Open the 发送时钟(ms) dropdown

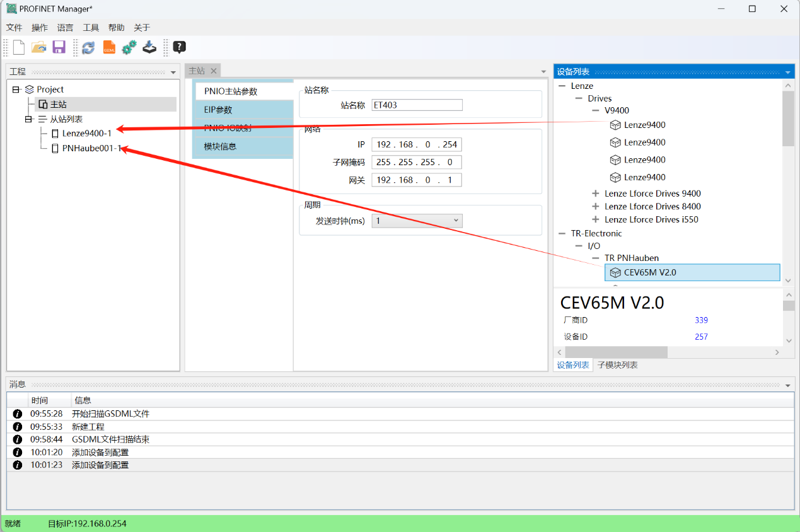coord(417,221)
